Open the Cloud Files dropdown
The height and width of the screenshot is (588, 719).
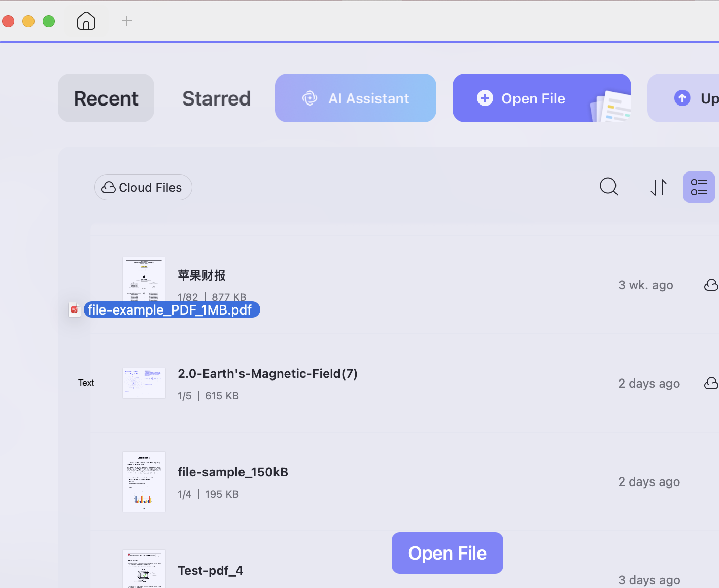point(143,187)
